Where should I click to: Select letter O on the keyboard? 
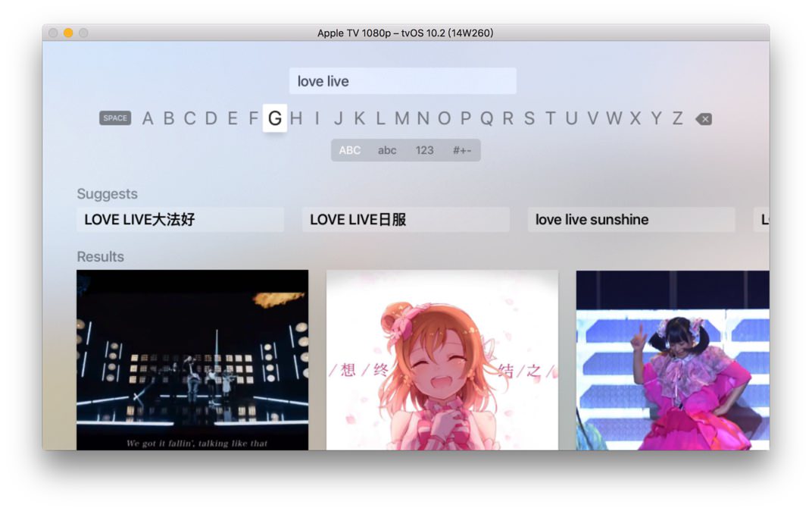coord(445,119)
